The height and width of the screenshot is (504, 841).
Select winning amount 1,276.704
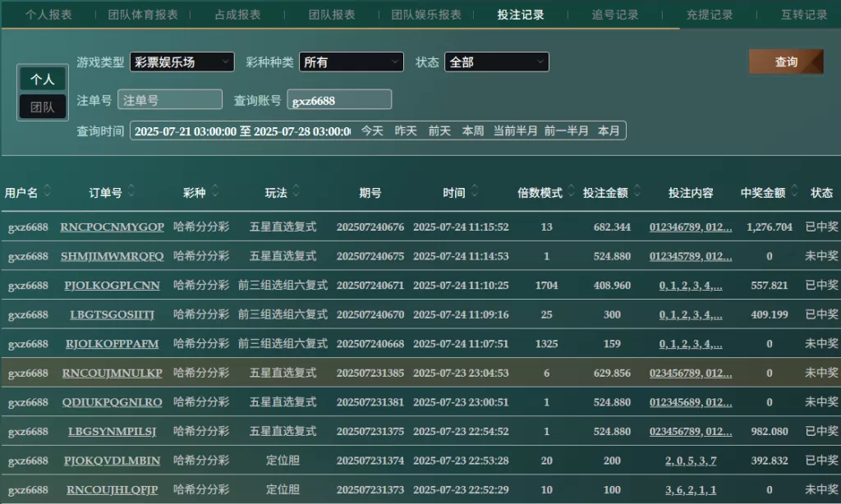point(769,227)
